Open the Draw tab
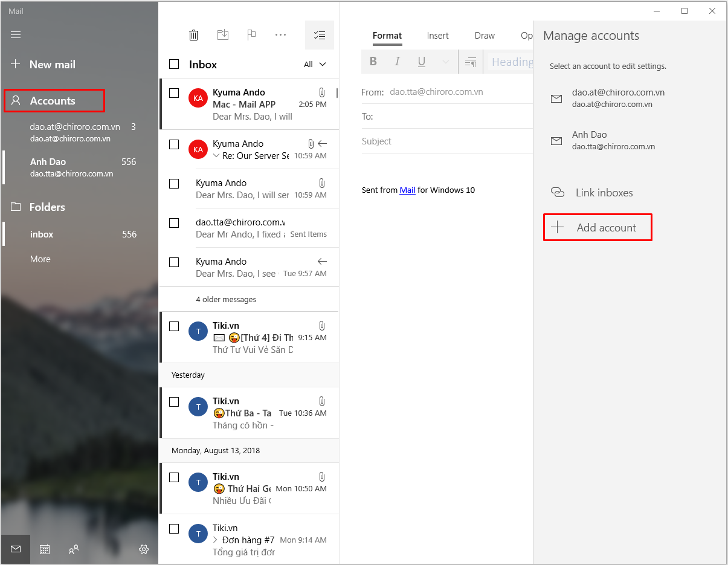The width and height of the screenshot is (728, 565). (485, 36)
